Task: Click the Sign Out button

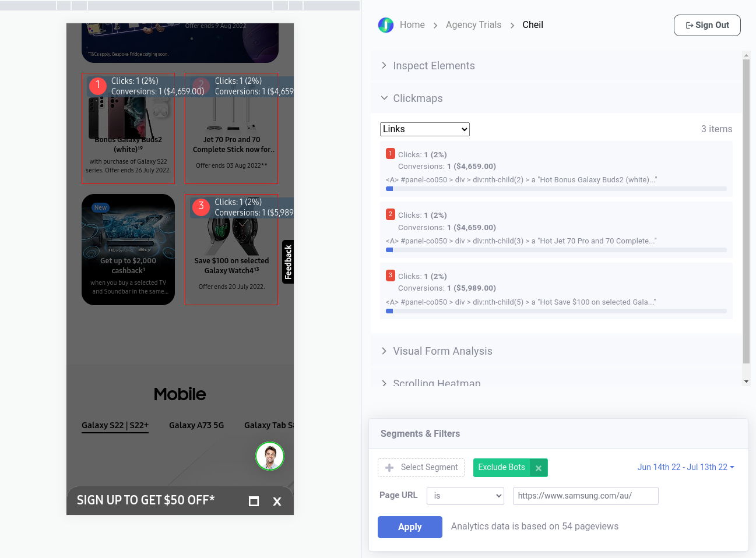Action: click(x=706, y=25)
